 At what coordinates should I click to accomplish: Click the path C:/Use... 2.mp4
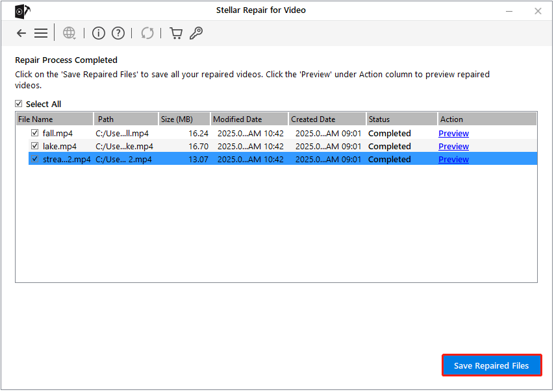click(x=123, y=159)
